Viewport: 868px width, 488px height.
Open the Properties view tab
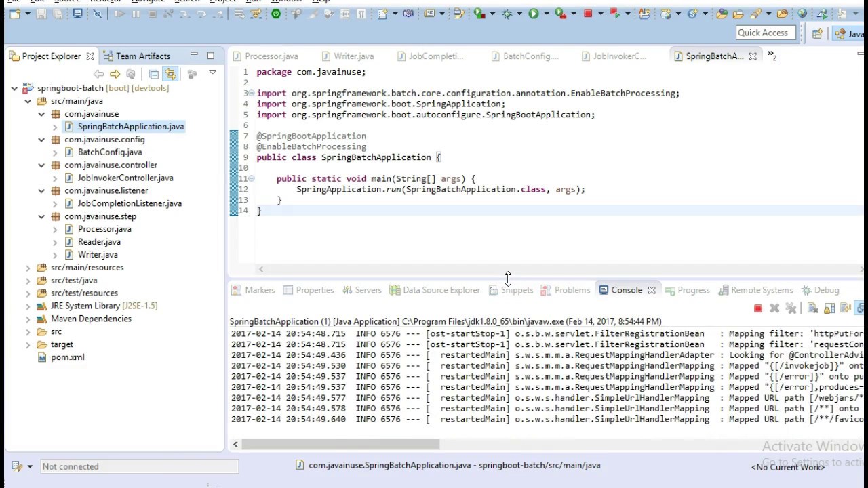[308, 290]
